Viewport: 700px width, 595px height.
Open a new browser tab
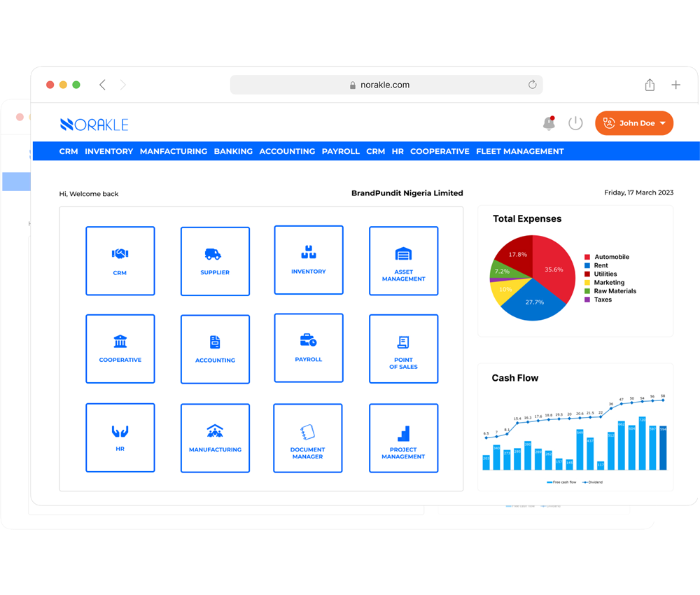(x=675, y=85)
